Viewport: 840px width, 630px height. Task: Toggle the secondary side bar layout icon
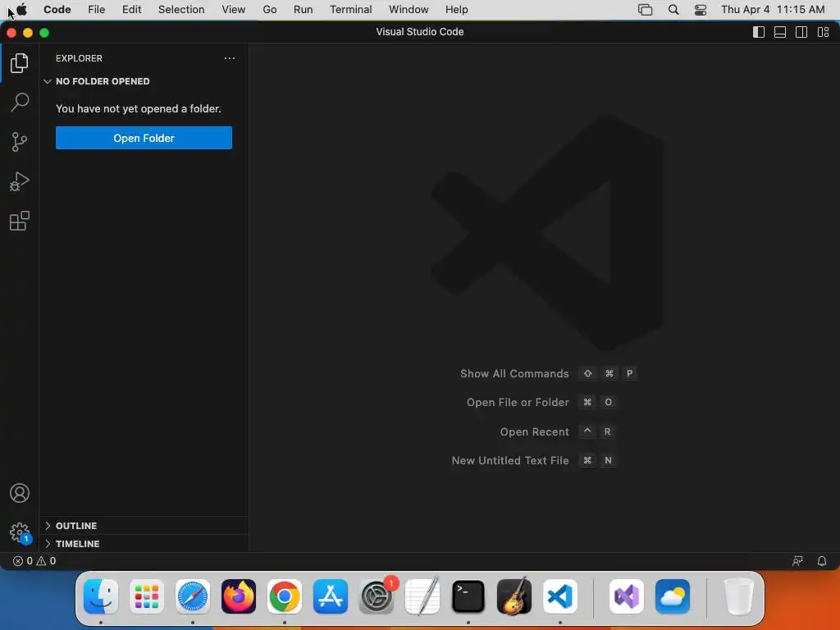click(801, 32)
